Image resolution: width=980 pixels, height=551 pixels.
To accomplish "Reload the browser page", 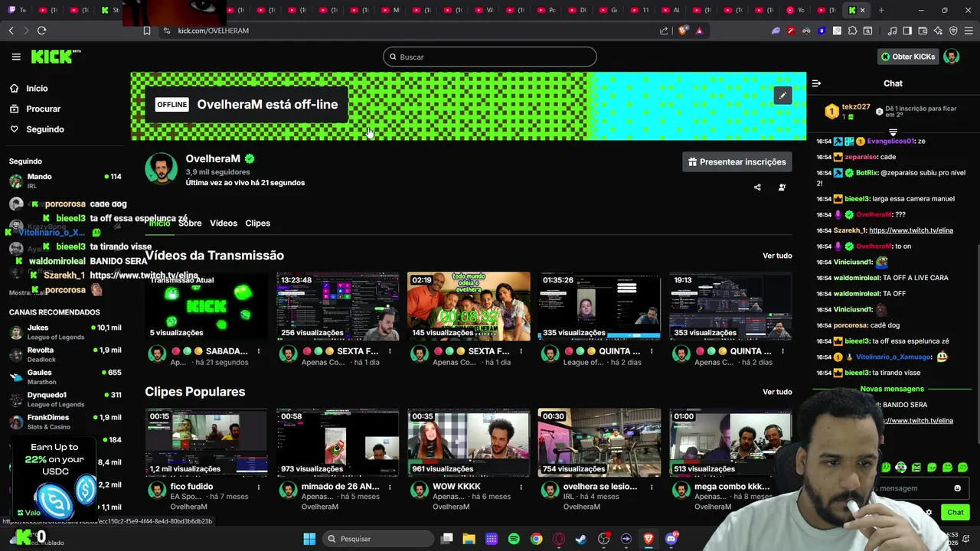I will (41, 31).
